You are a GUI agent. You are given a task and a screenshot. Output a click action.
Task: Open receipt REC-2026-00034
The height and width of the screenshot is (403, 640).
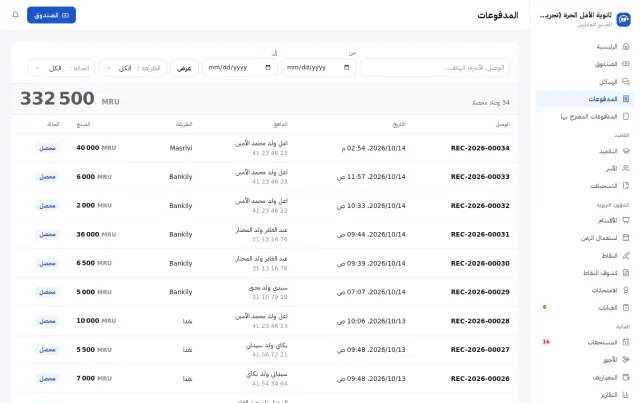click(480, 148)
